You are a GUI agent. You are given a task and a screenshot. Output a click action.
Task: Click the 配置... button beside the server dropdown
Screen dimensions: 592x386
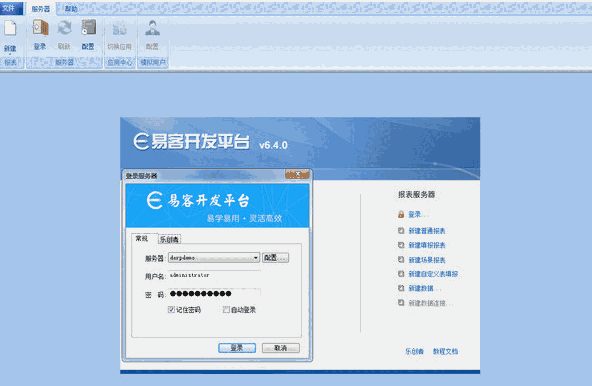point(275,258)
